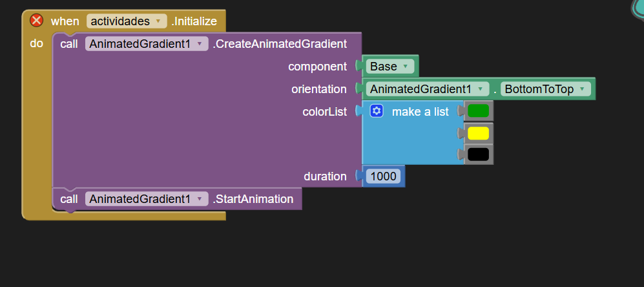The width and height of the screenshot is (644, 287).
Task: Open AnimatedGradient1 dropdown in CreateAnimatedGradient call
Action: click(x=146, y=44)
